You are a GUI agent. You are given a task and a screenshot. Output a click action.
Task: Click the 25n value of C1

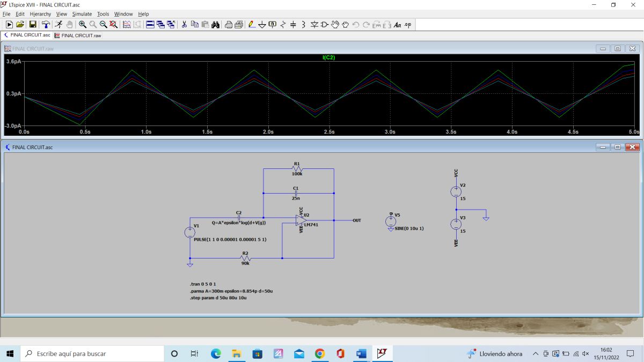pyautogui.click(x=296, y=198)
